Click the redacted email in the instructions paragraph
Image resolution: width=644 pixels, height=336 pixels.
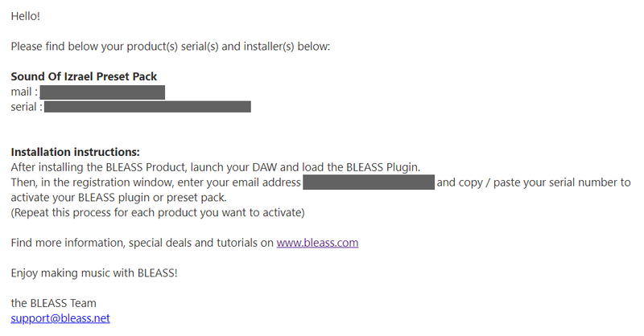click(369, 182)
